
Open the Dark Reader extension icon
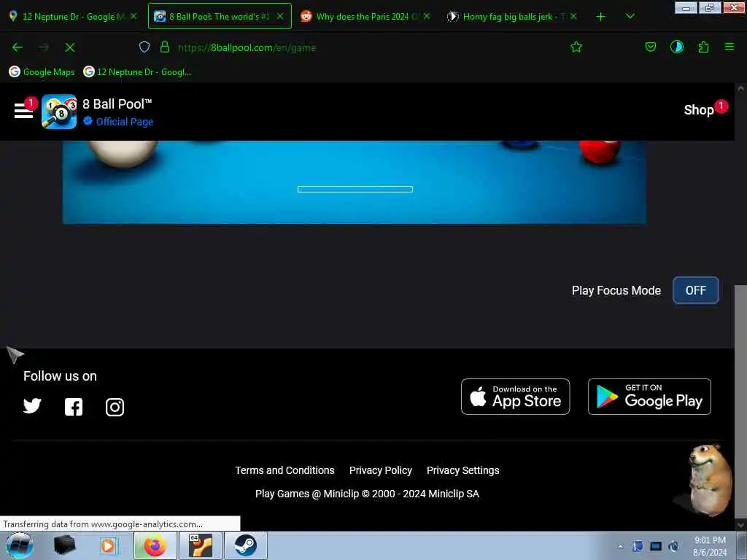[x=676, y=47]
